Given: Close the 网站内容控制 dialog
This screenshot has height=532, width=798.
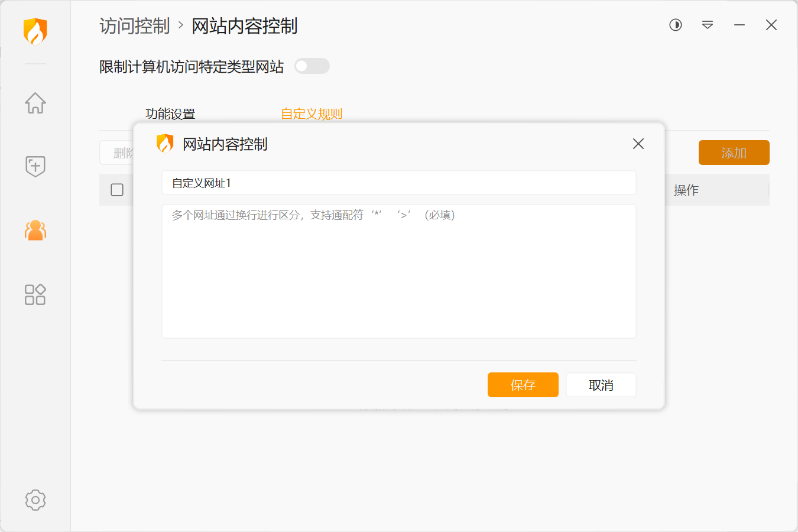Looking at the screenshot, I should [x=638, y=144].
